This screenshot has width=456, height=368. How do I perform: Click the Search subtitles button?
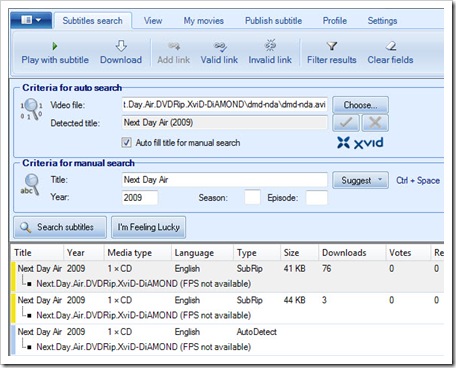click(60, 227)
